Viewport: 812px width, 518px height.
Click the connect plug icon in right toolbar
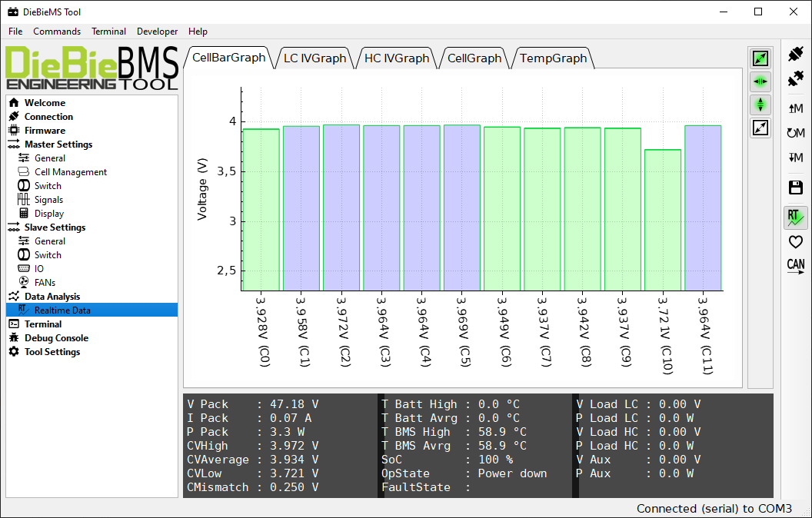pos(796,55)
